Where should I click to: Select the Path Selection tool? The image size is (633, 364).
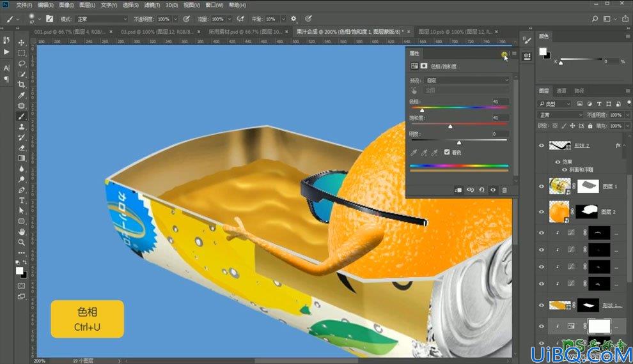pyautogui.click(x=21, y=211)
